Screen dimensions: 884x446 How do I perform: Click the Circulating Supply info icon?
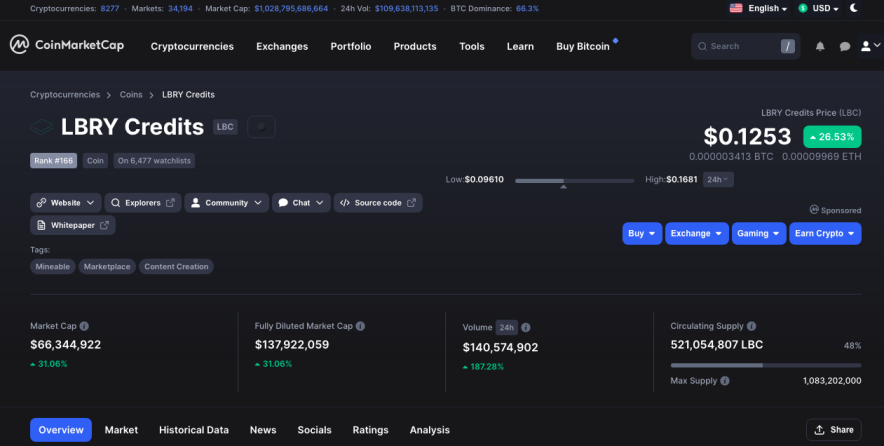click(751, 326)
